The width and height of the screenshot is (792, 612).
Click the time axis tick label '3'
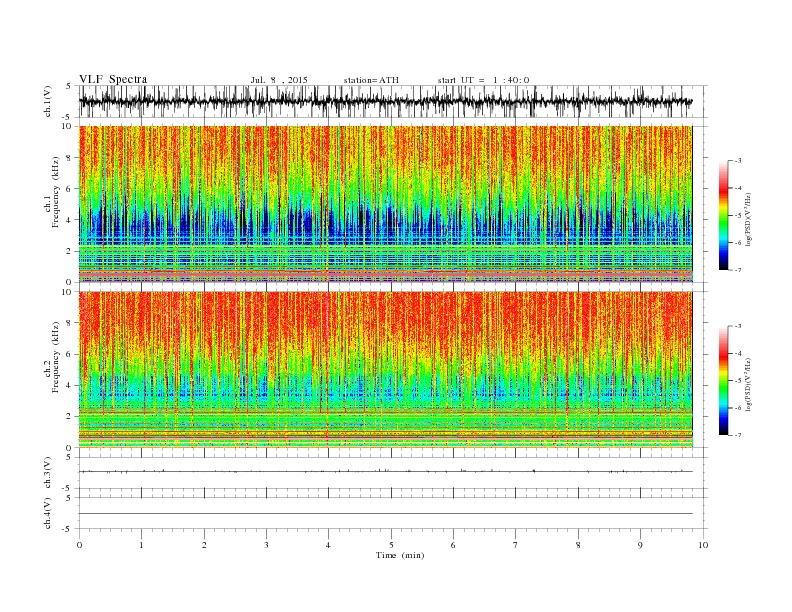coord(266,545)
